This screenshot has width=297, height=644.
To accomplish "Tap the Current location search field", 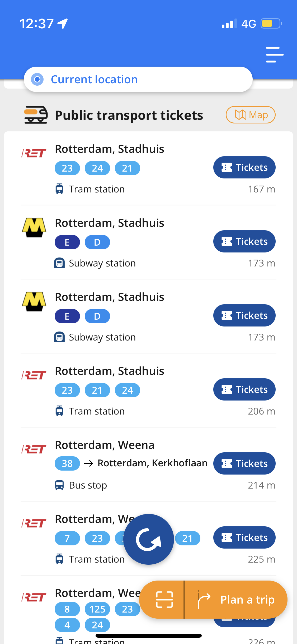I will (x=138, y=79).
